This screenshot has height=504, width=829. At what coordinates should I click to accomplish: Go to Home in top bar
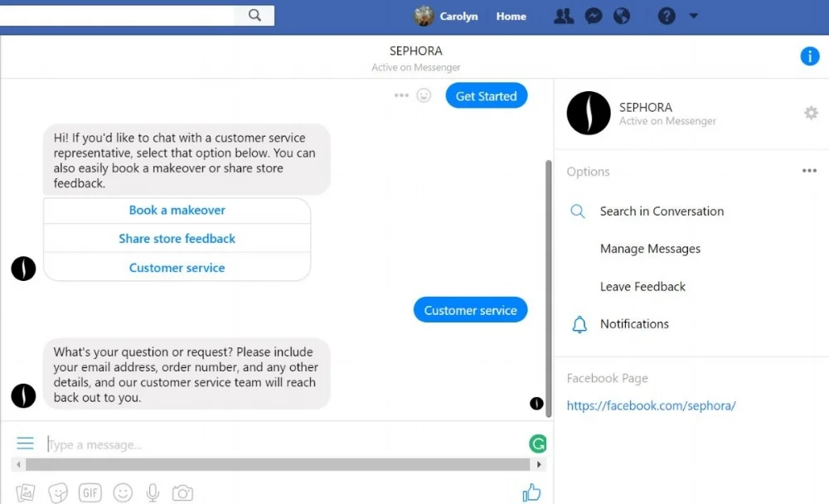tap(511, 17)
